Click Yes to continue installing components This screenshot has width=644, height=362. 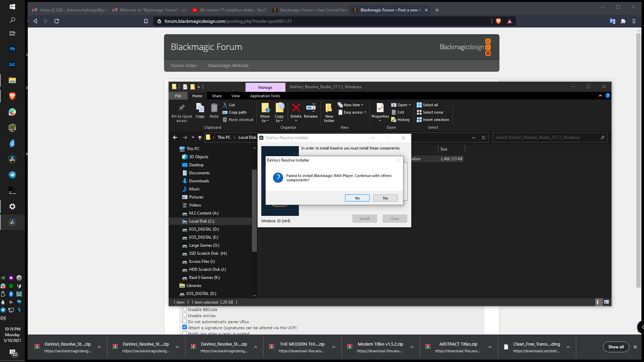pyautogui.click(x=357, y=198)
